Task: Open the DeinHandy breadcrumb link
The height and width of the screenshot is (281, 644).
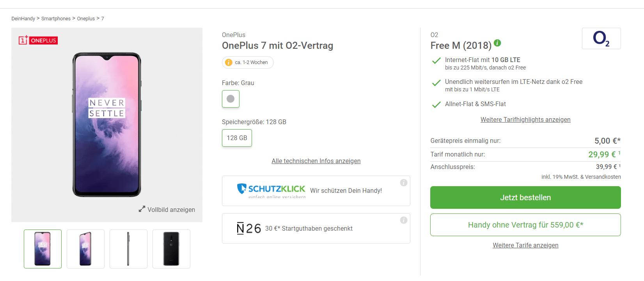Action: (x=23, y=19)
